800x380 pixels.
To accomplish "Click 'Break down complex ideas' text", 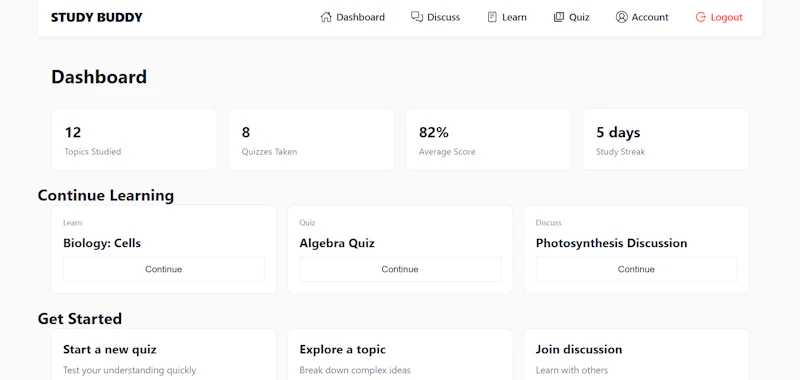I will pos(355,370).
